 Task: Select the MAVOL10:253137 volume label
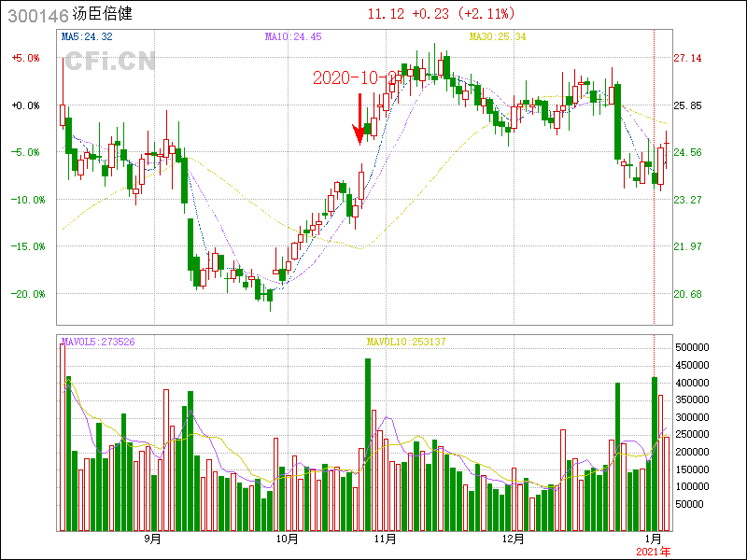(x=406, y=342)
